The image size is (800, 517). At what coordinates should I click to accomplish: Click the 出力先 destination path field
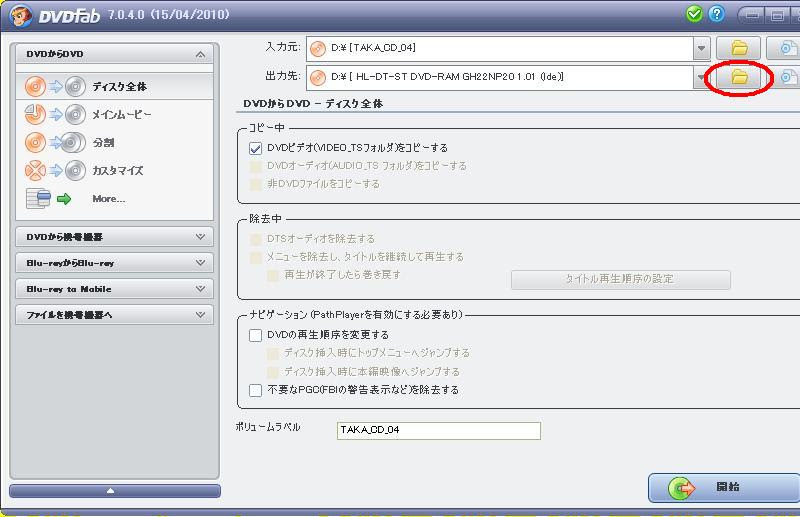pos(500,78)
